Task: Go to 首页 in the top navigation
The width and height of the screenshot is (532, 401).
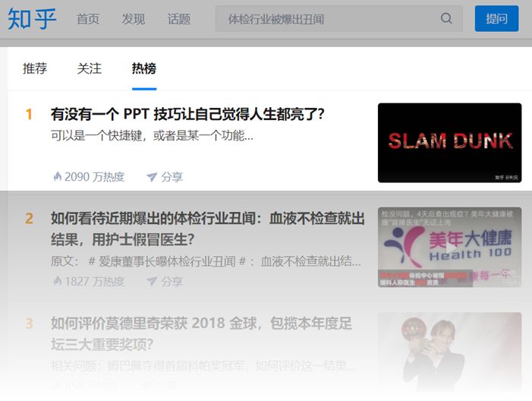Action: pos(88,19)
